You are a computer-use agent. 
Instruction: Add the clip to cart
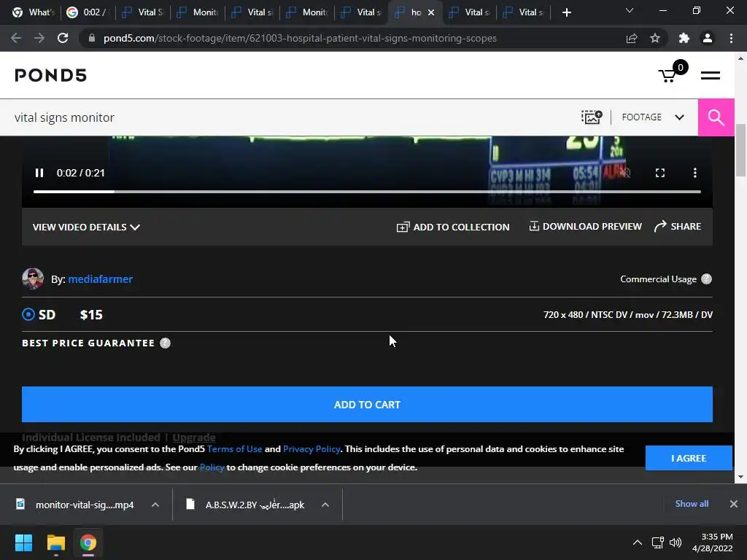click(367, 404)
